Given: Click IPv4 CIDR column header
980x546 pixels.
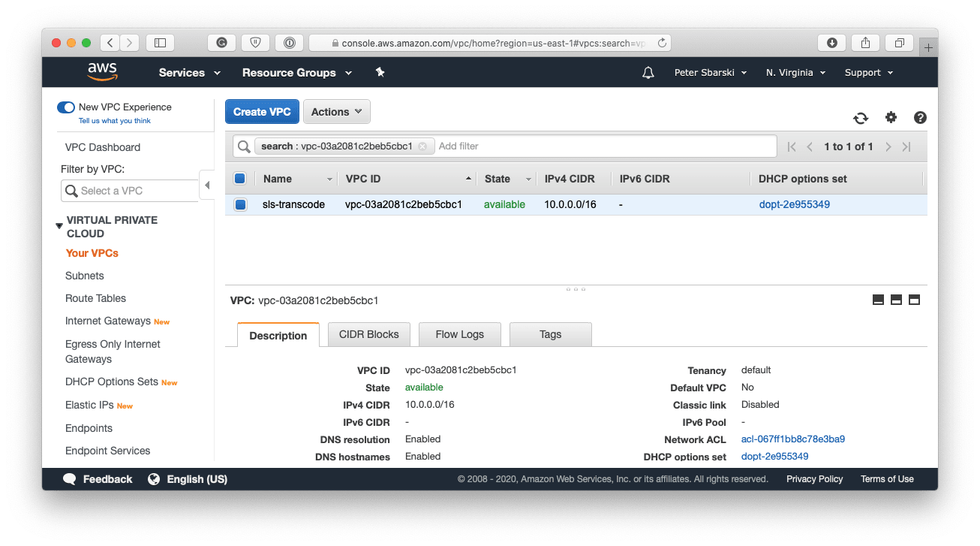Looking at the screenshot, I should coord(570,179).
